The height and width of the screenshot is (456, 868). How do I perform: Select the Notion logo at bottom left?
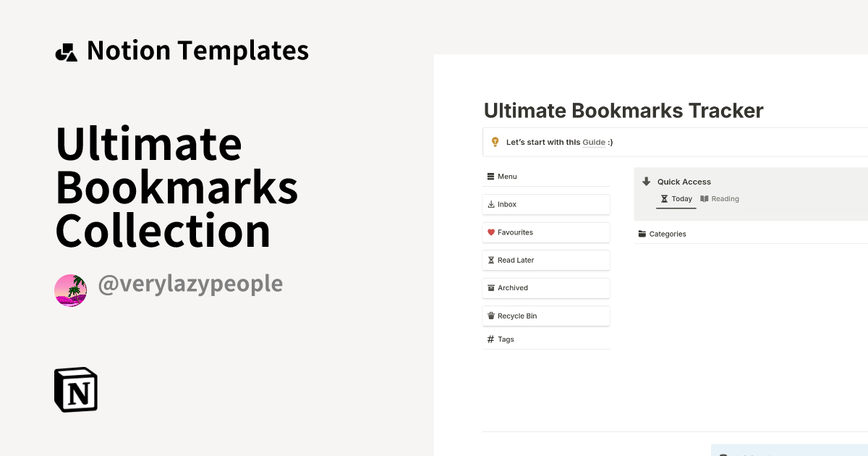pyautogui.click(x=75, y=389)
